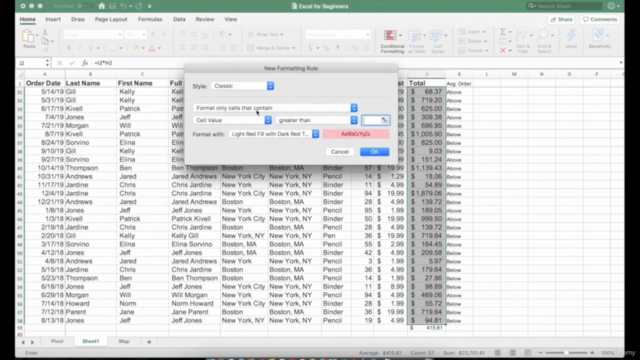Open the Style Classic dropdown
This screenshot has width=640, height=360.
(243, 86)
